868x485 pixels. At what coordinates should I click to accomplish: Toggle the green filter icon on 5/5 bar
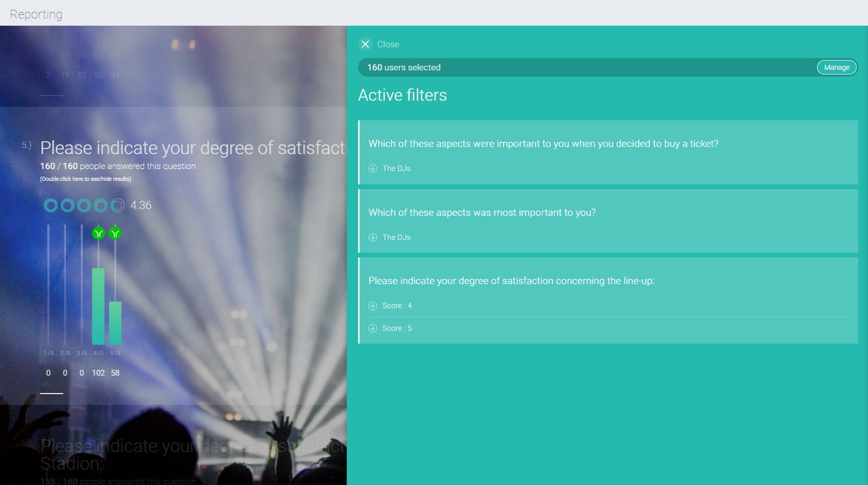point(115,233)
